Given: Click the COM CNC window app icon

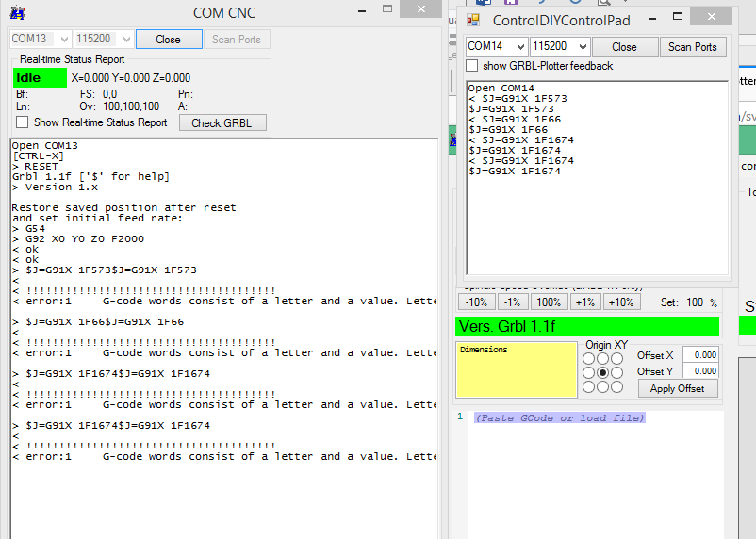Looking at the screenshot, I should pyautogui.click(x=17, y=12).
